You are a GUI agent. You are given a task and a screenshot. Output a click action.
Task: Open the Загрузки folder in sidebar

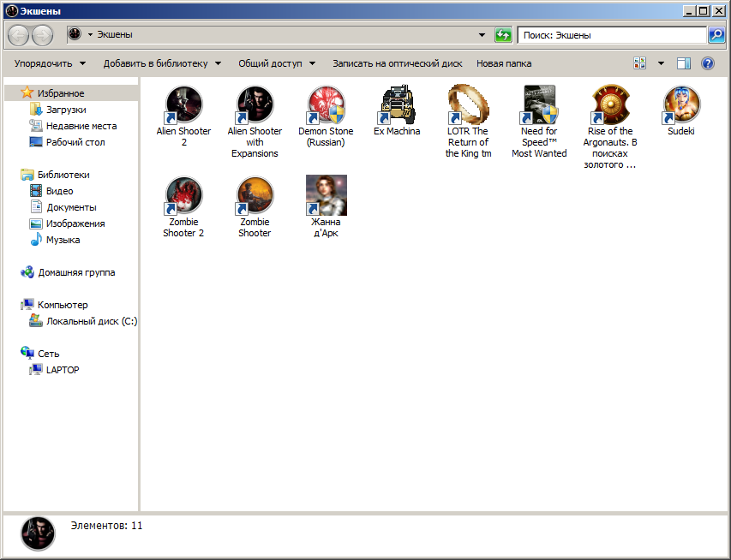pyautogui.click(x=66, y=110)
